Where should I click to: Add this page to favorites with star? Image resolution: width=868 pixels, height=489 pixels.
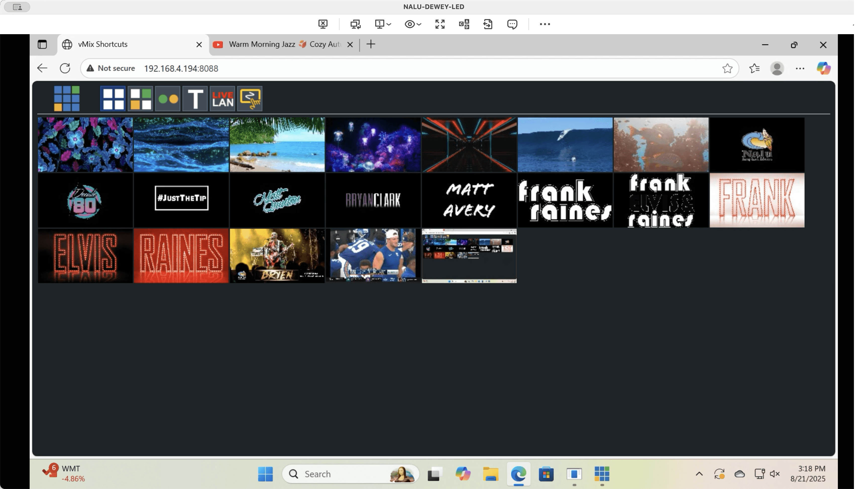727,68
